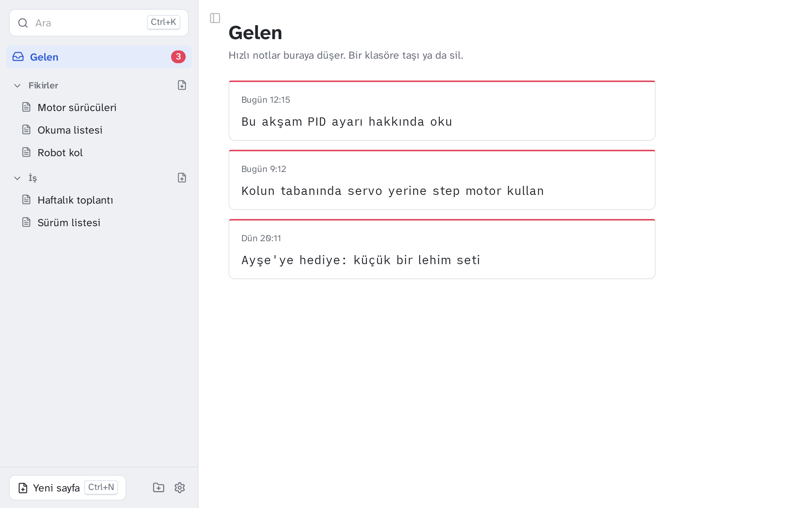The height and width of the screenshot is (508, 812).
Task: Click the İş folder label
Action: click(33, 178)
